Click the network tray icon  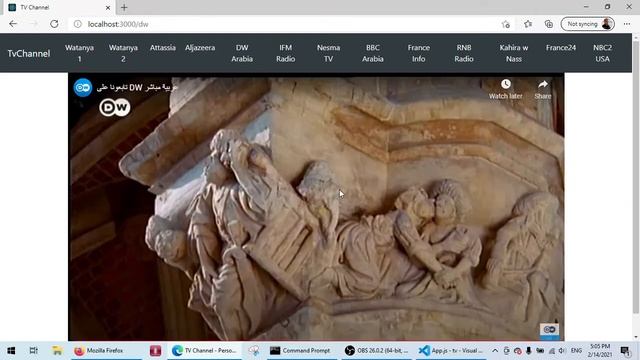click(551, 351)
